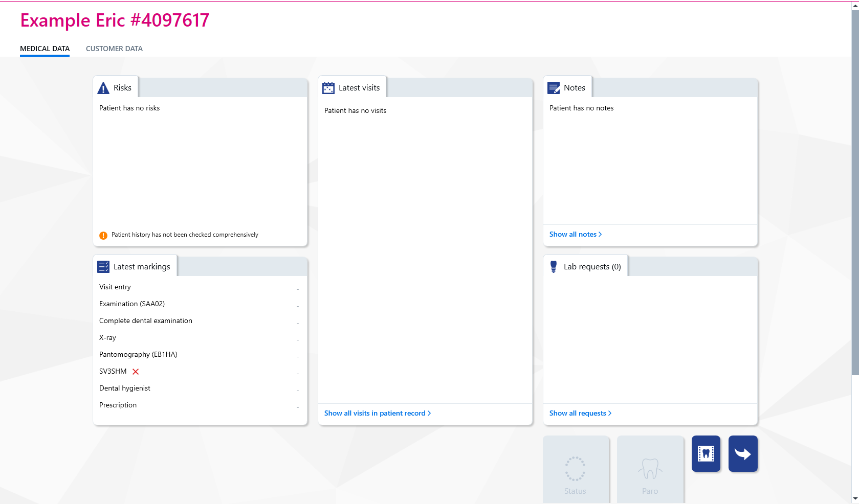Select the Medical Data tab
This screenshot has height=504, width=859.
click(45, 49)
